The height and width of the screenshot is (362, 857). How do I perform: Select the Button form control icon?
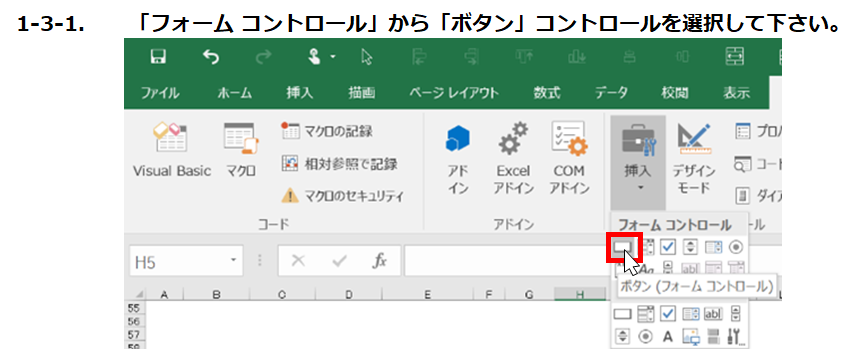point(622,247)
